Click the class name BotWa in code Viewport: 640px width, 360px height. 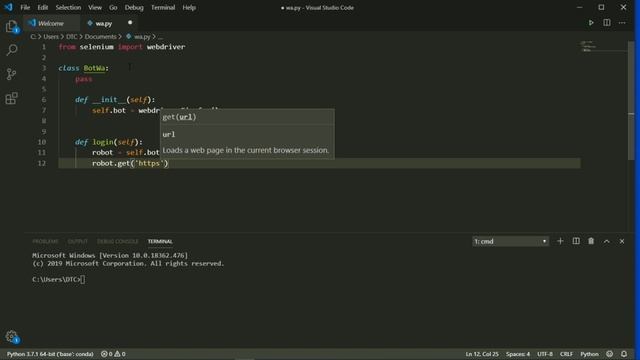94,68
